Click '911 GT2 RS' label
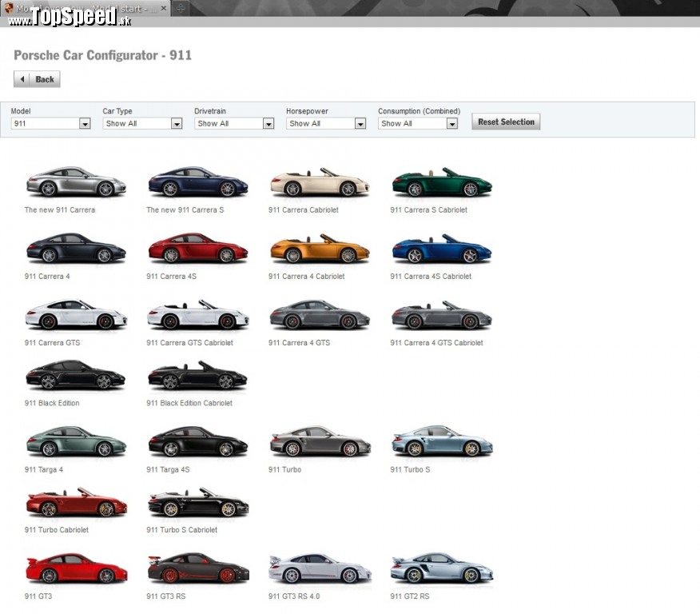This screenshot has width=700, height=614. [410, 596]
